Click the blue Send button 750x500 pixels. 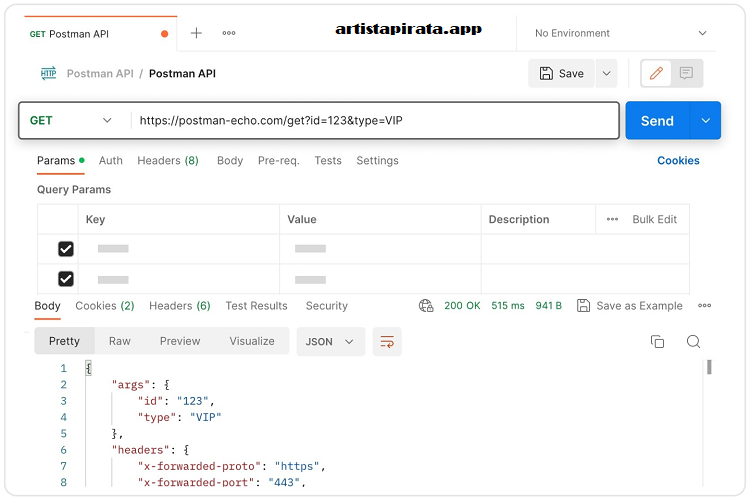[658, 121]
